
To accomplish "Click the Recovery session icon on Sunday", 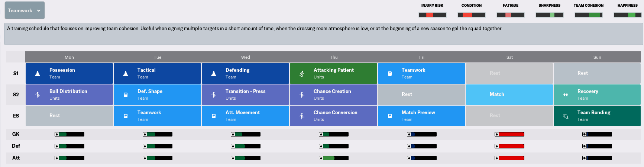I will [566, 95].
